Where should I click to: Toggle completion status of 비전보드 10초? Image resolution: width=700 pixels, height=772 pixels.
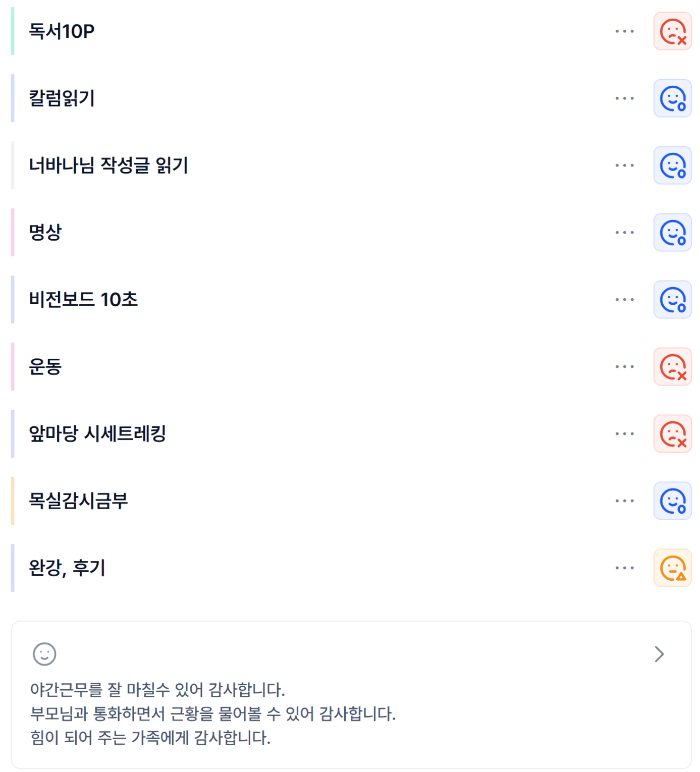click(672, 300)
